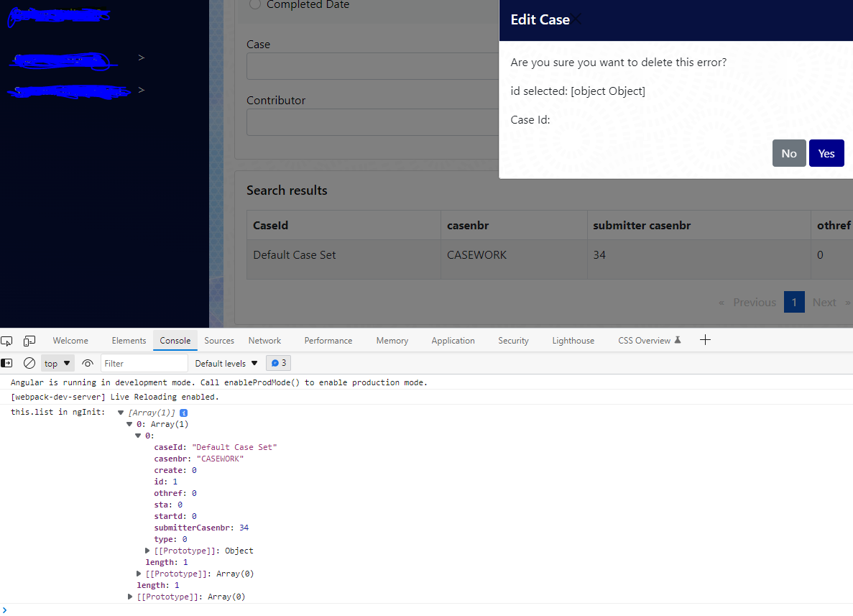853x616 pixels.
Task: Open the Lighthouse tab
Action: (573, 341)
